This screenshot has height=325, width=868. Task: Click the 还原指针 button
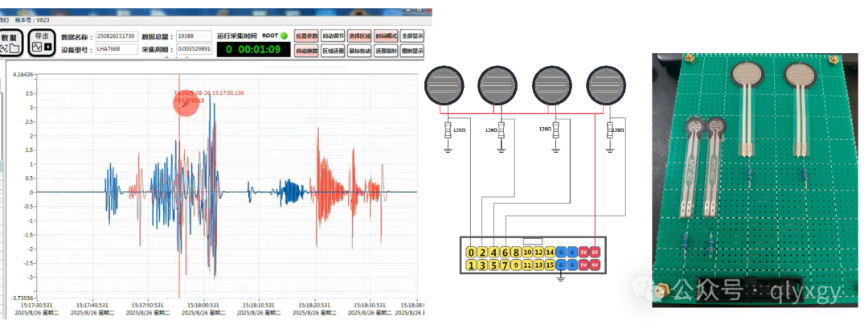tap(386, 51)
